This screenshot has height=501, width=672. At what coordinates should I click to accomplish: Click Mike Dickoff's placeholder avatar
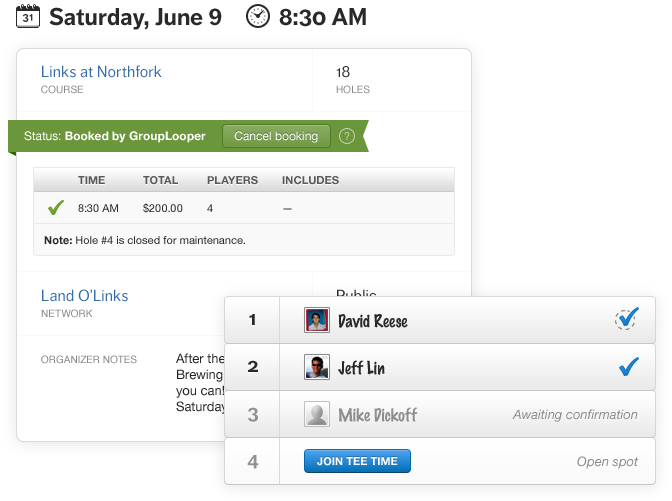[316, 414]
